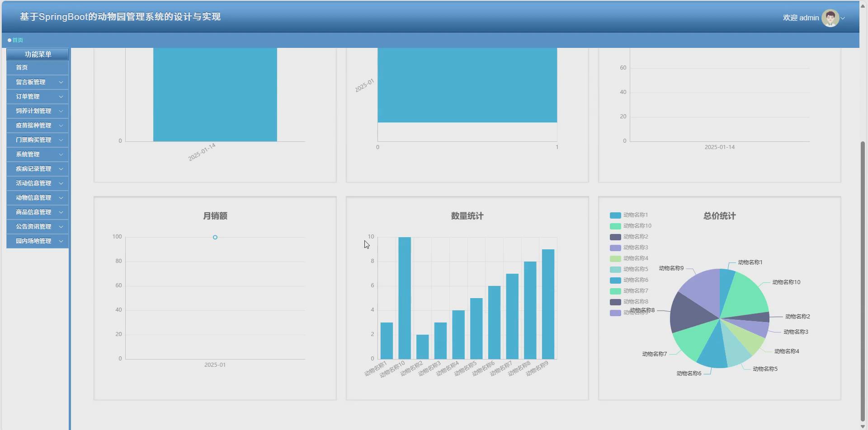Viewport: 868px width, 430px height.
Task: Toggle legend entry 动物名称5 in 总价统计
Action: [x=629, y=269]
